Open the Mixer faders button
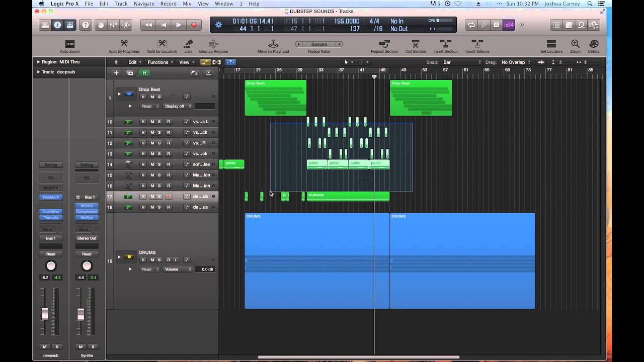 113,25
